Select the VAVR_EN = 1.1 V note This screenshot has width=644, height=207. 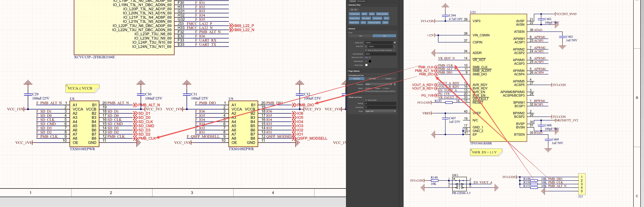[x=486, y=152]
